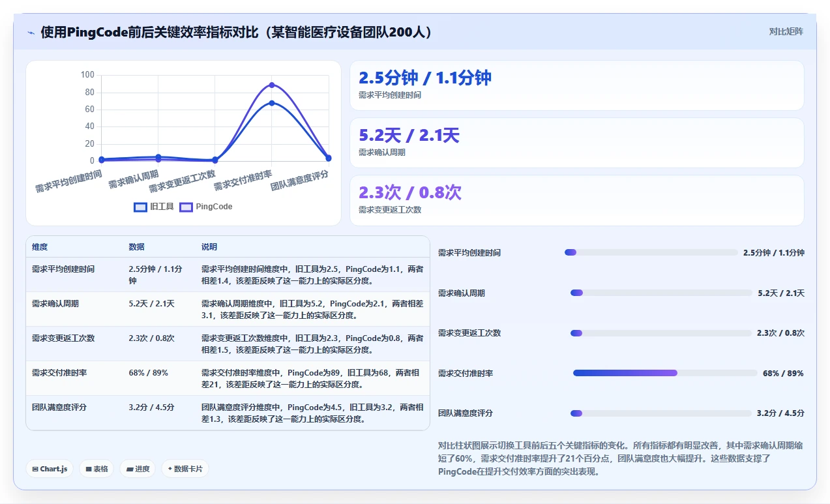
Task: Click the lightning icon beside the title
Action: point(31,33)
